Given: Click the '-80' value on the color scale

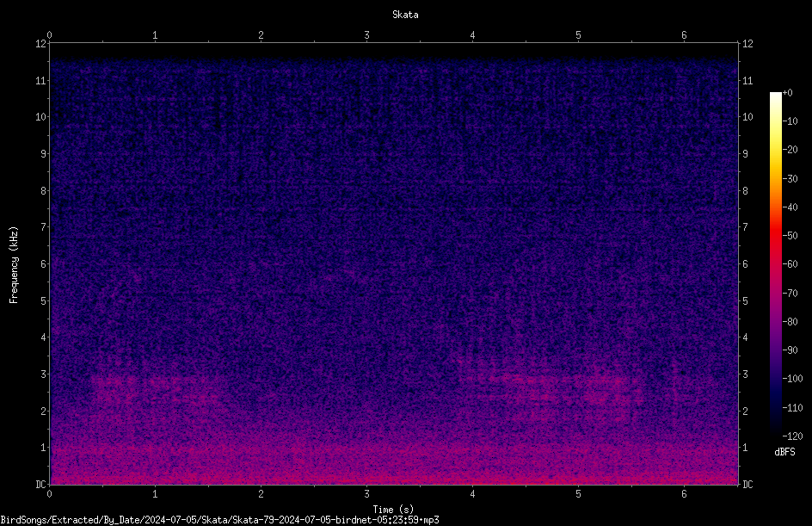Looking at the screenshot, I should click(790, 321).
